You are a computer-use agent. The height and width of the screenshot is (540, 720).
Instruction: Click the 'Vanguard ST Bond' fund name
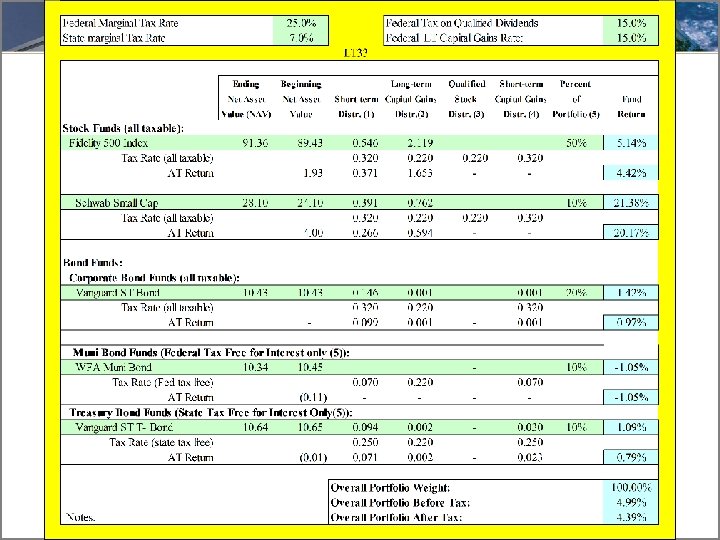pyautogui.click(x=118, y=292)
